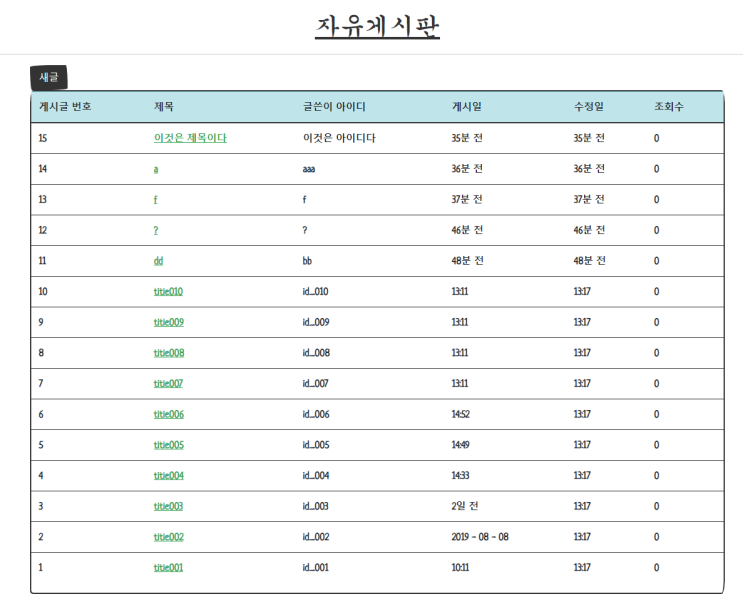743x599 pixels.
Task: Open the title004 post link
Action: 169,475
